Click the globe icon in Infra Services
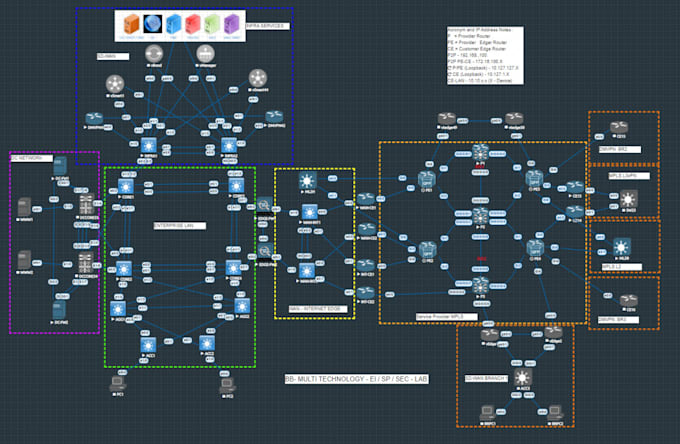This screenshot has width=680, height=444. tap(153, 24)
